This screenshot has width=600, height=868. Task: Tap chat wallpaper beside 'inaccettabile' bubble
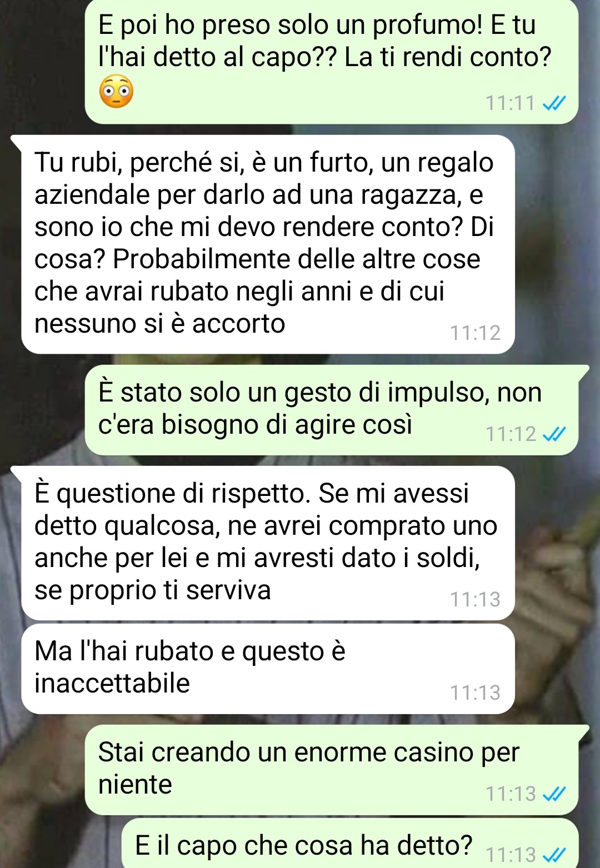556,669
